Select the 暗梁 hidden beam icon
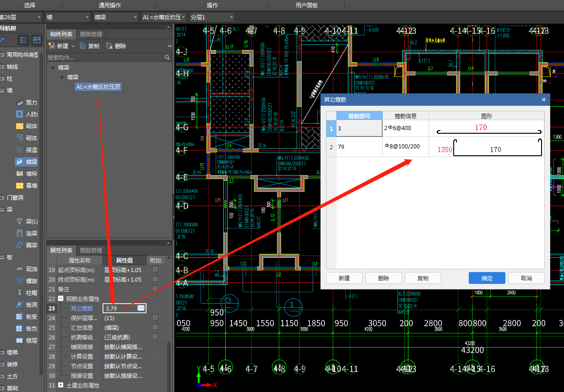The width and height of the screenshot is (564, 392). point(20,162)
